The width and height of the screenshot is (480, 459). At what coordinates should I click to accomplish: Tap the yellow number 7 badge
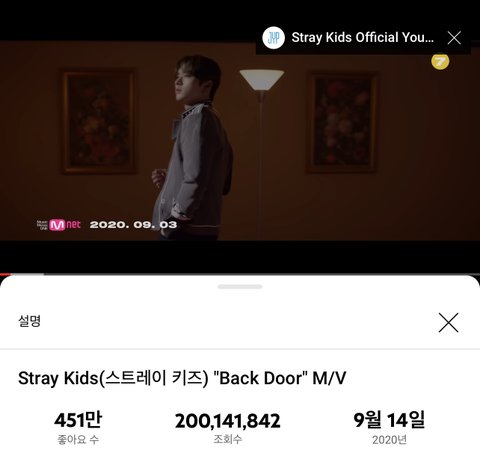click(440, 61)
